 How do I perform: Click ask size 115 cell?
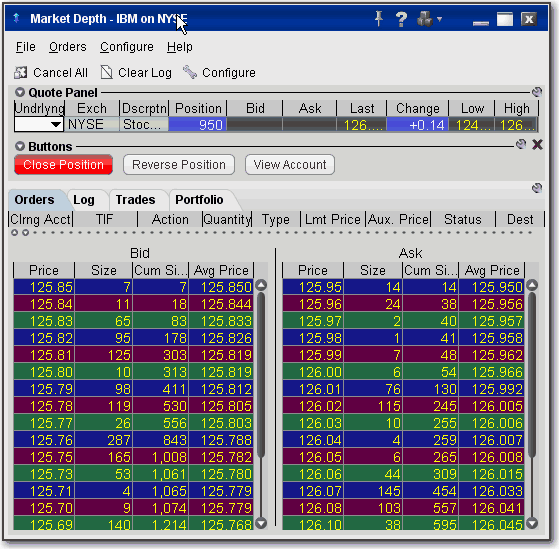373,406
